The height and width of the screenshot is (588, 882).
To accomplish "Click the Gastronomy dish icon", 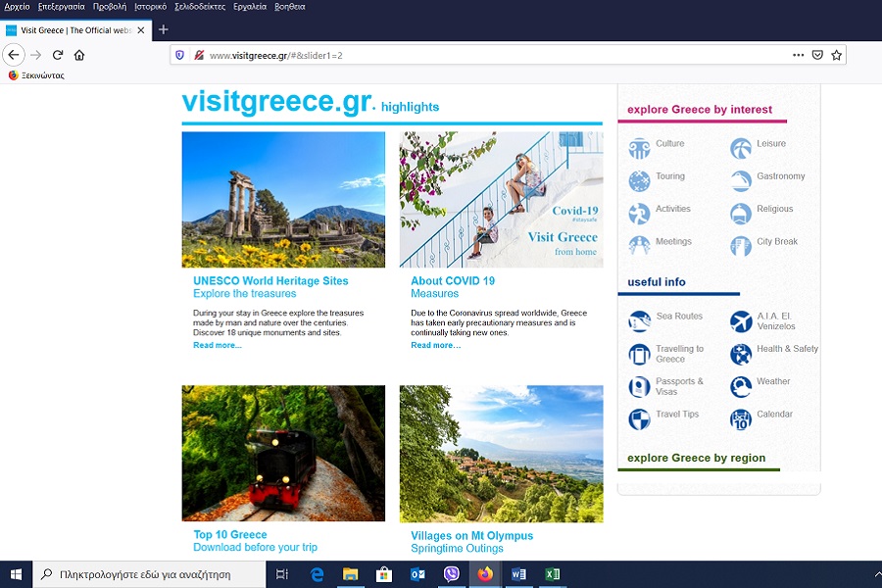I will tap(741, 181).
